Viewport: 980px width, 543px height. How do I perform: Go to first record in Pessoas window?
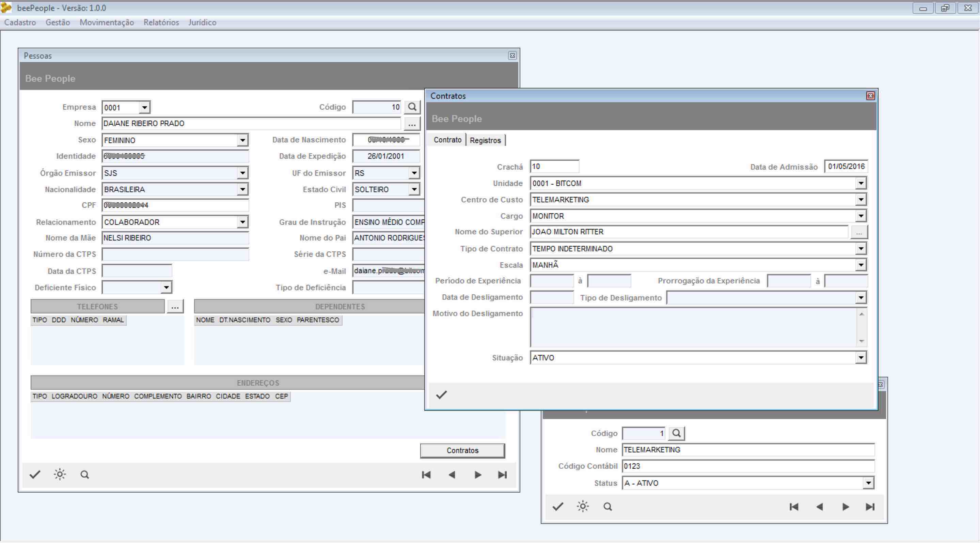[x=426, y=475]
